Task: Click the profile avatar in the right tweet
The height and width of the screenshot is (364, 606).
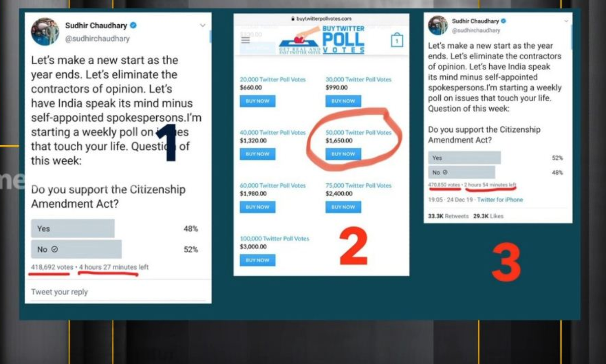Action: coord(438,25)
